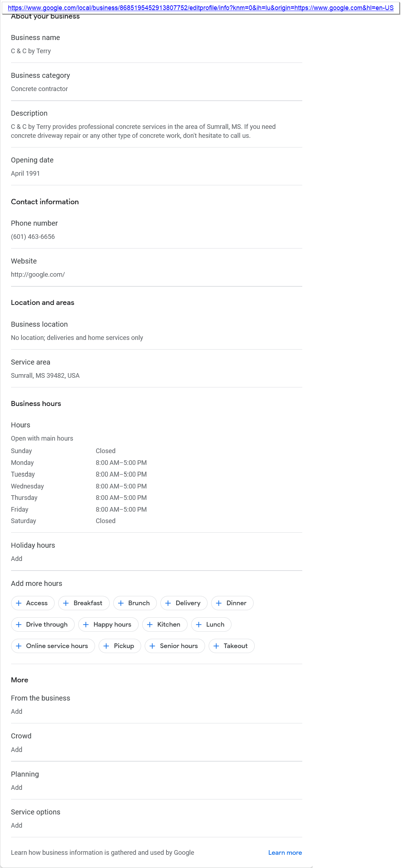The height and width of the screenshot is (868, 403).
Task: Add Senior hours chip
Action: pyautogui.click(x=175, y=646)
